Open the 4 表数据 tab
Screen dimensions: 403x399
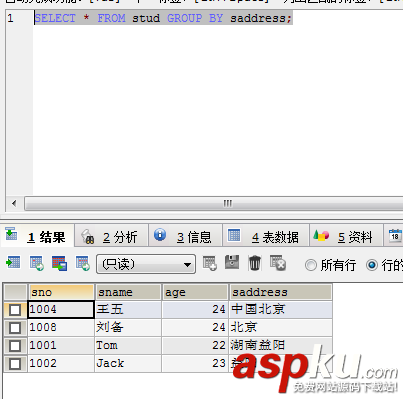coord(266,236)
